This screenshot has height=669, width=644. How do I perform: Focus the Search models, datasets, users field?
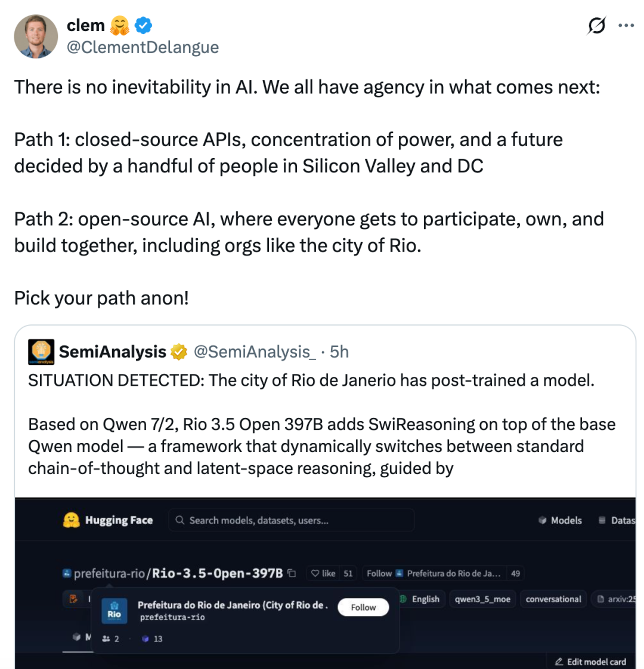tap(291, 520)
